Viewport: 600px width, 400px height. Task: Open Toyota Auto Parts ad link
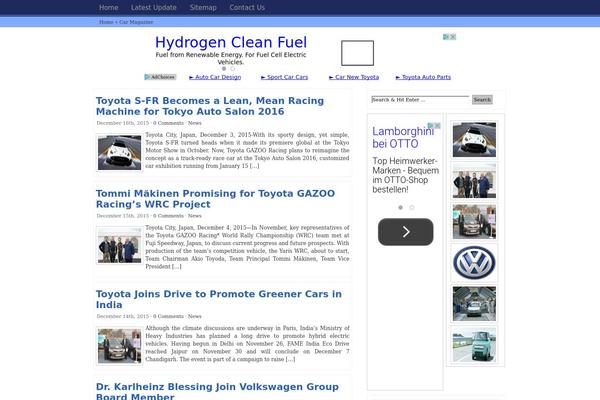[423, 77]
